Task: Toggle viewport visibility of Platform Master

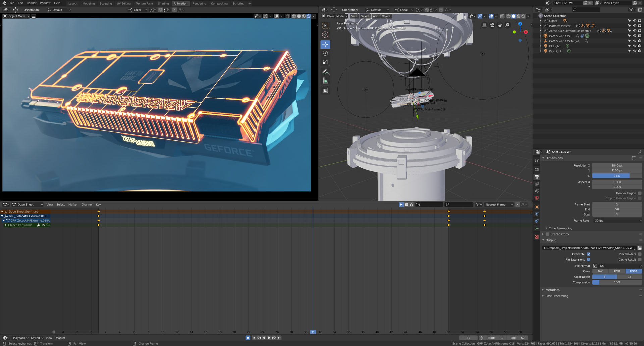Action: click(x=635, y=26)
